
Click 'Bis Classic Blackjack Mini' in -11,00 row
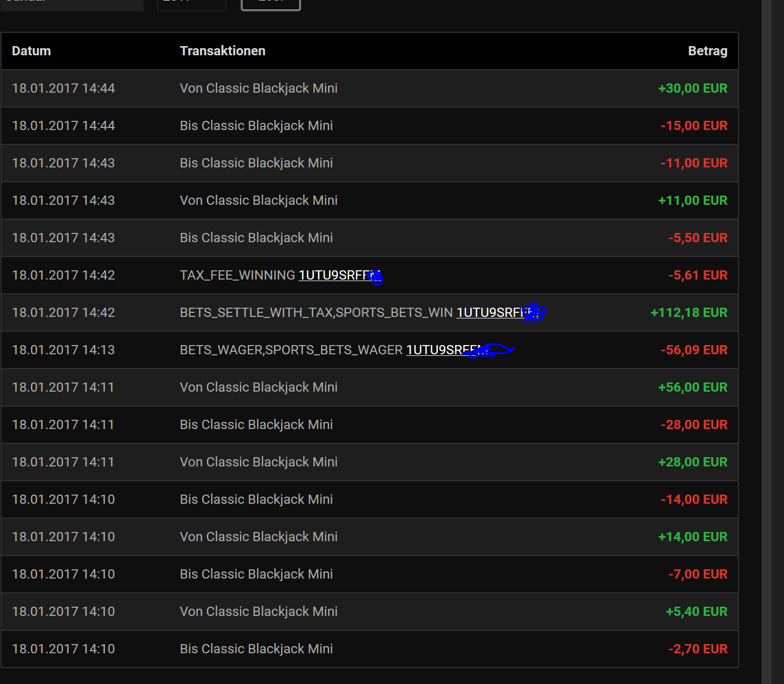point(256,163)
